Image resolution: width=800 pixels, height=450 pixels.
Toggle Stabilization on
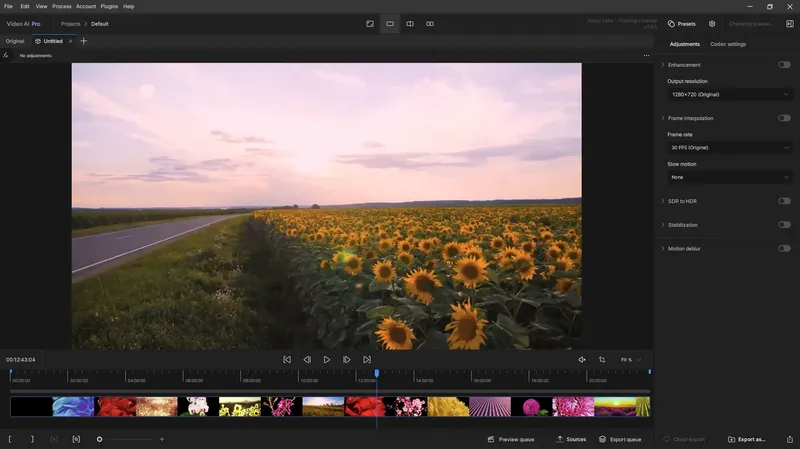click(x=784, y=225)
